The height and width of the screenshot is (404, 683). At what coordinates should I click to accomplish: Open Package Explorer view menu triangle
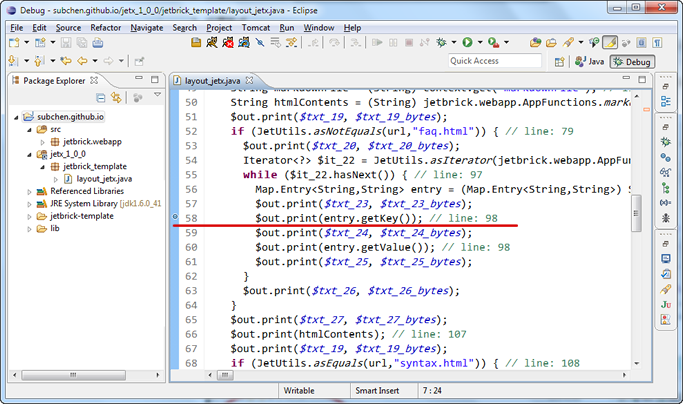tap(157, 96)
